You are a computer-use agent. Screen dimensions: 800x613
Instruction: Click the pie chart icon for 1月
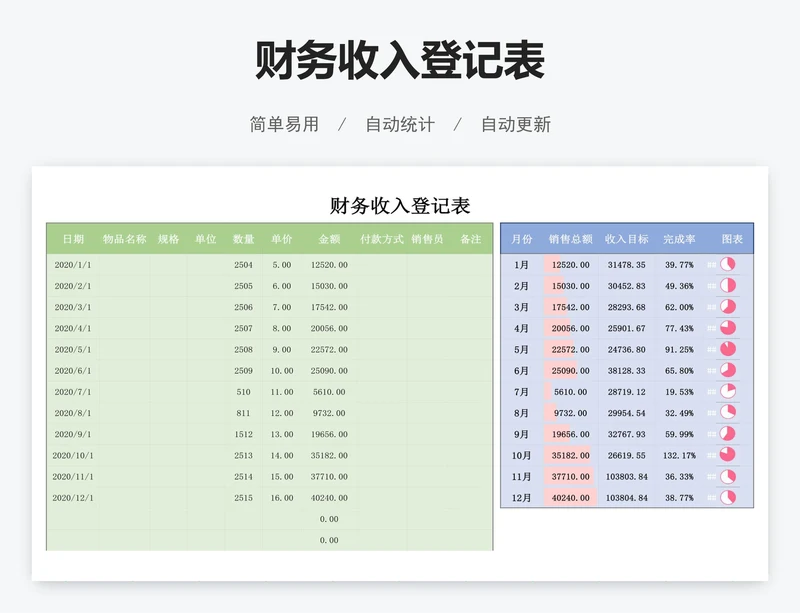pyautogui.click(x=728, y=265)
